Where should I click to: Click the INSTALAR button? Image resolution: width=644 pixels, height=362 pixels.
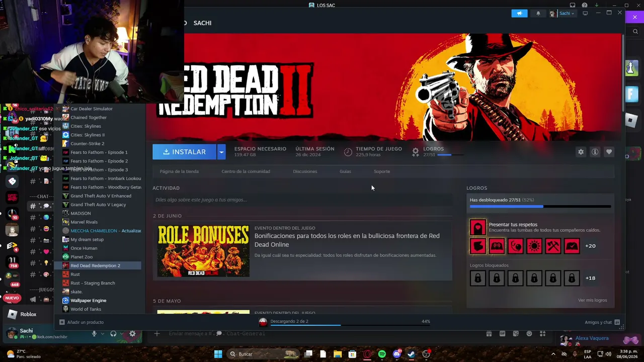click(x=185, y=152)
